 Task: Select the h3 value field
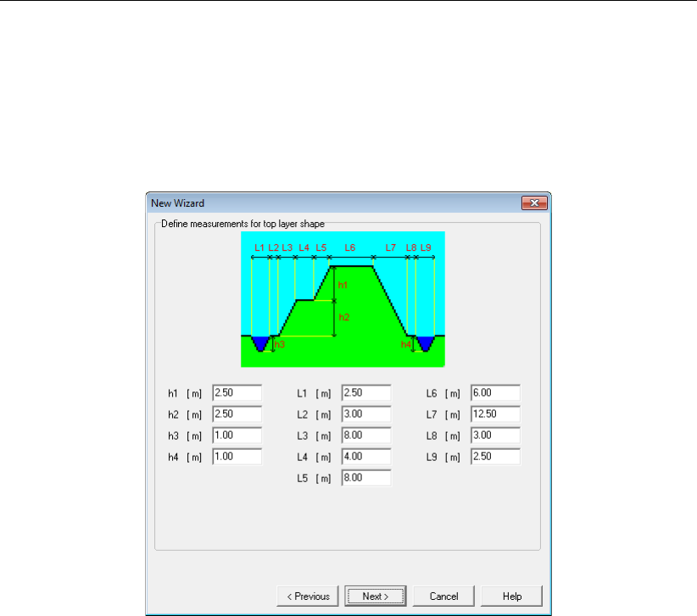tap(237, 436)
